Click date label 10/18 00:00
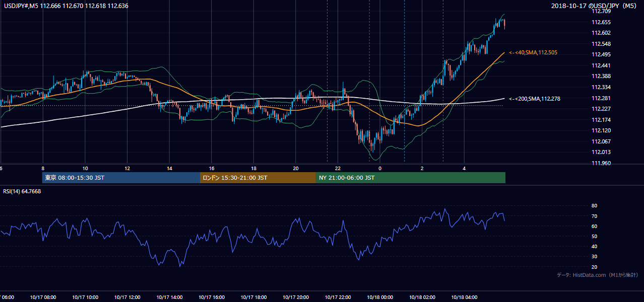644x302 pixels. [x=380, y=297]
